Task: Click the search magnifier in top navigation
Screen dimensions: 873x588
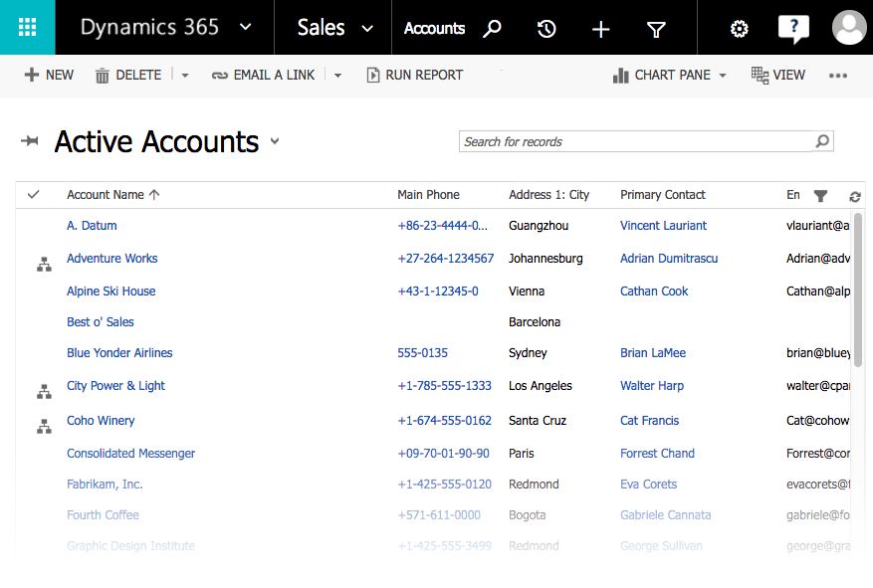Action: tap(492, 29)
